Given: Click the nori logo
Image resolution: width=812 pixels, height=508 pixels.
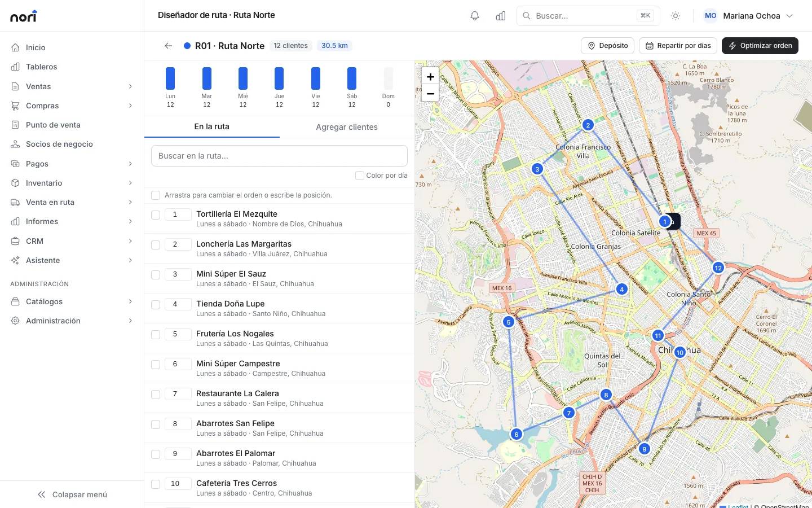Looking at the screenshot, I should [24, 16].
